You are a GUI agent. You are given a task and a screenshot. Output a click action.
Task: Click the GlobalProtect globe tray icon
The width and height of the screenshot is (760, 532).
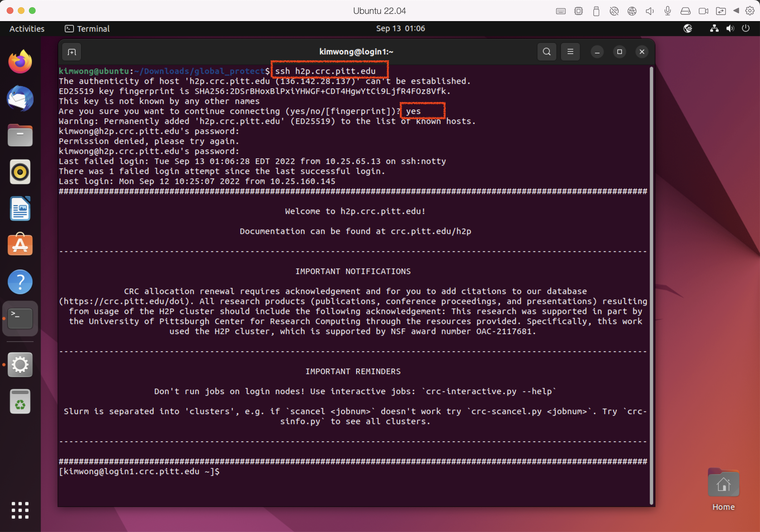687,28
